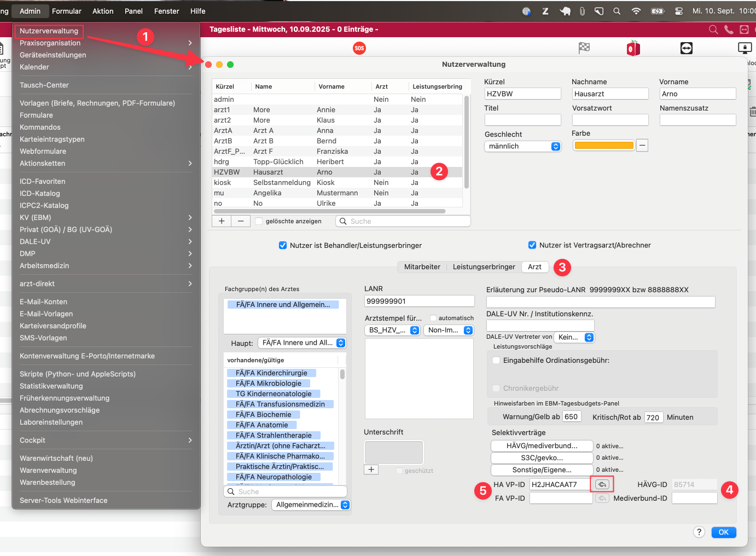Uncheck 'Nutzer ist Behandler/Leistungserbringer'
756x556 pixels.
(283, 245)
